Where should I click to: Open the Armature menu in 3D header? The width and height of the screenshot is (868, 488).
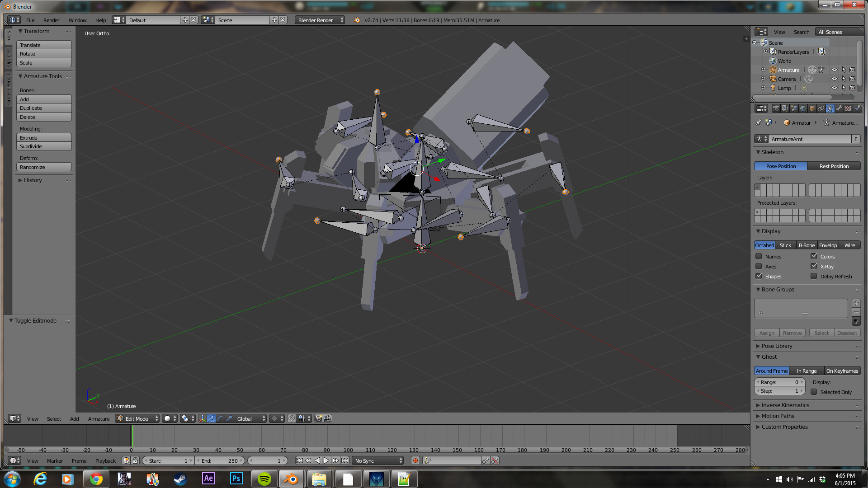click(99, 418)
